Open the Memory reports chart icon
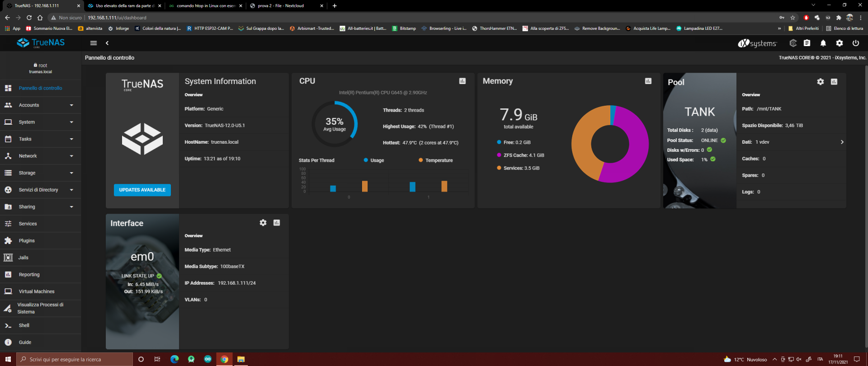Image resolution: width=868 pixels, height=366 pixels. [x=648, y=81]
